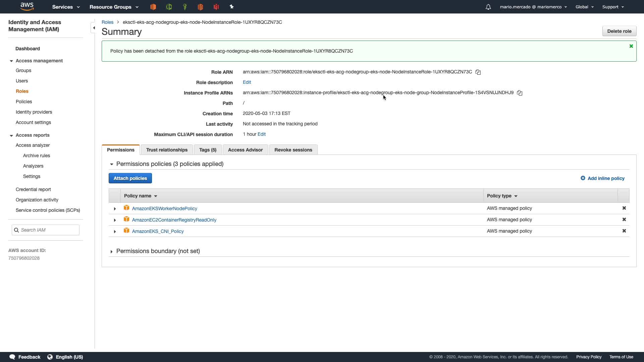644x362 pixels.
Task: Sort the table by Policy type
Action: [502, 196]
